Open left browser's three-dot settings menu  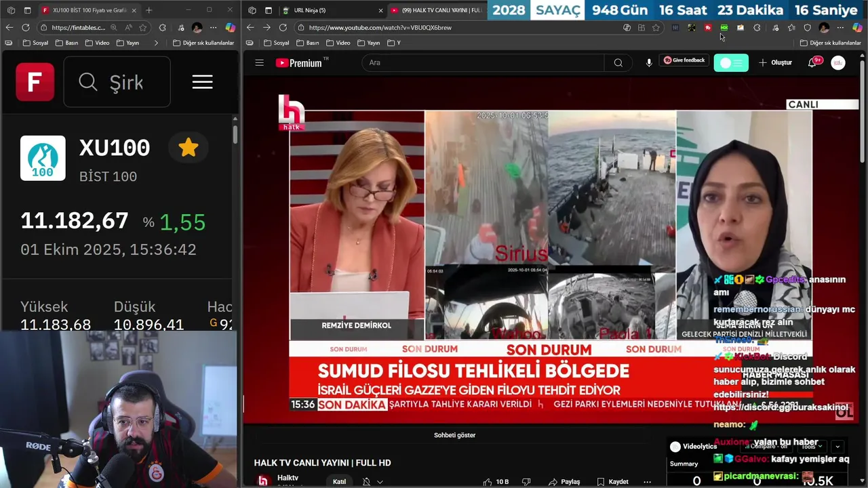(x=213, y=28)
